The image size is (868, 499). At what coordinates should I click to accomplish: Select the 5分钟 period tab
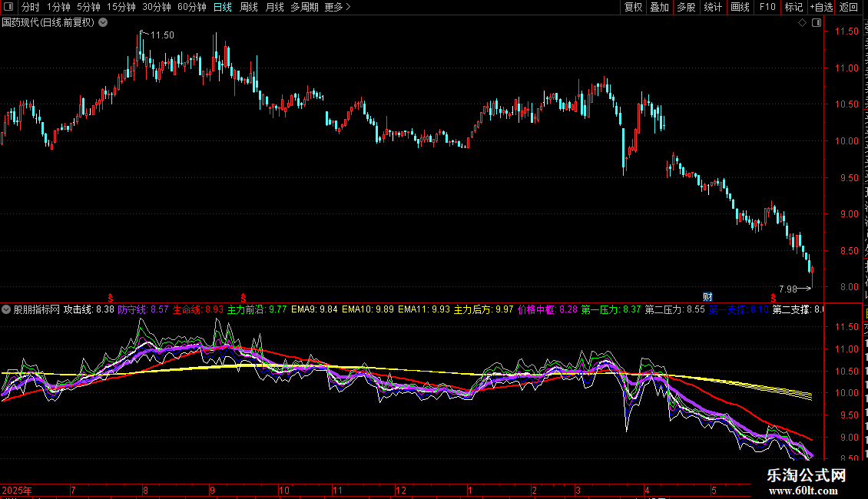[x=88, y=7]
